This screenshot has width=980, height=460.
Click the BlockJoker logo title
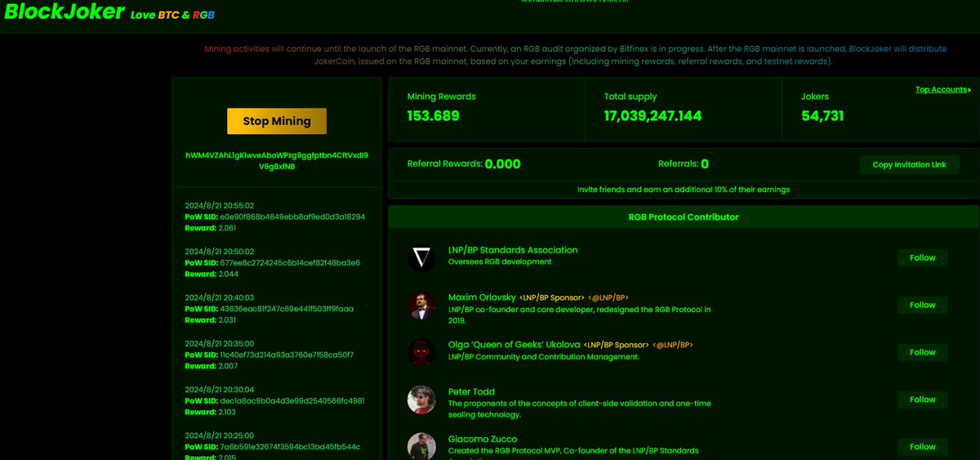(65, 12)
